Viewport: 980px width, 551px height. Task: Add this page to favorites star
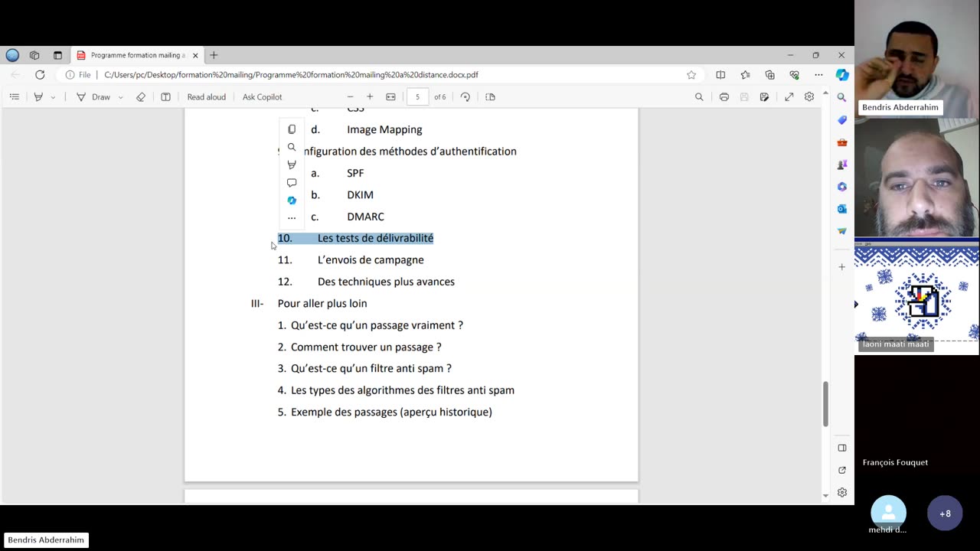coord(691,75)
